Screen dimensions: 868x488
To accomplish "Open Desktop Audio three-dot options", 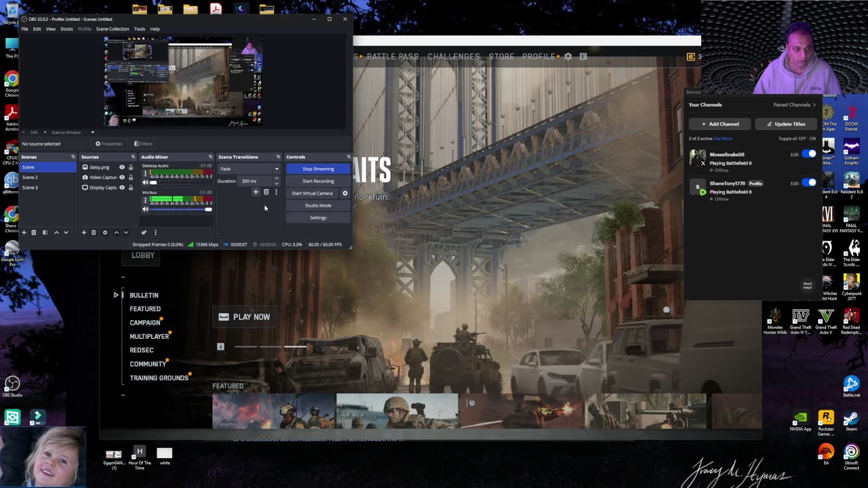I will (145, 174).
